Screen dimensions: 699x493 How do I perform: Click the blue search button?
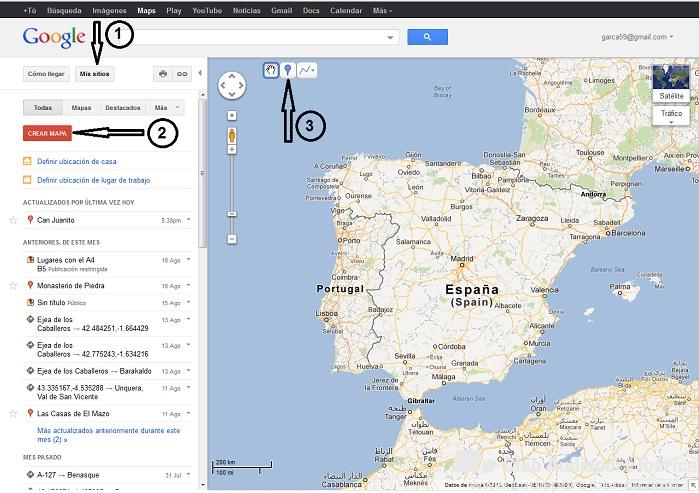(427, 37)
